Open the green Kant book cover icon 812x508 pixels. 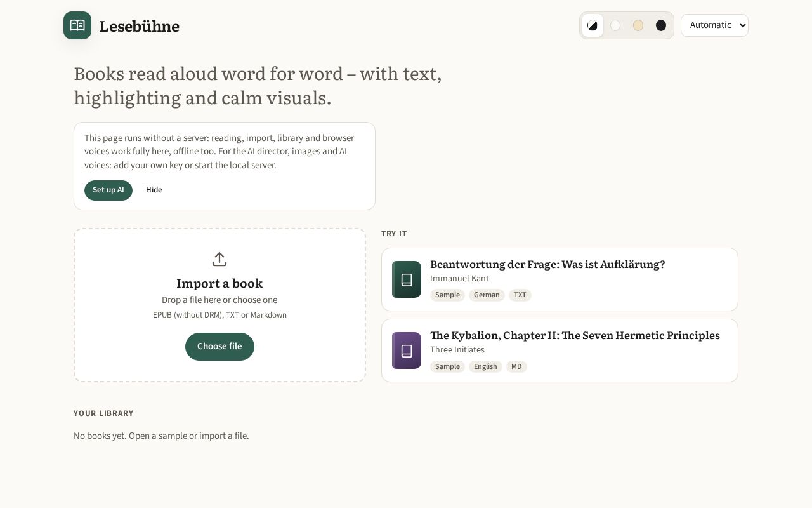(407, 279)
